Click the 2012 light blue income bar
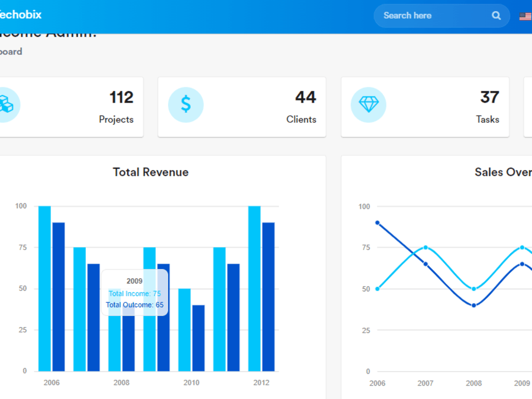This screenshot has height=399, width=532. (x=254, y=288)
